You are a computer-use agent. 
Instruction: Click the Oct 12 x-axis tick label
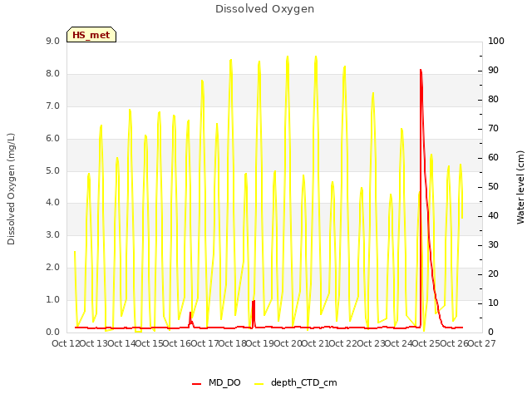[66, 343]
